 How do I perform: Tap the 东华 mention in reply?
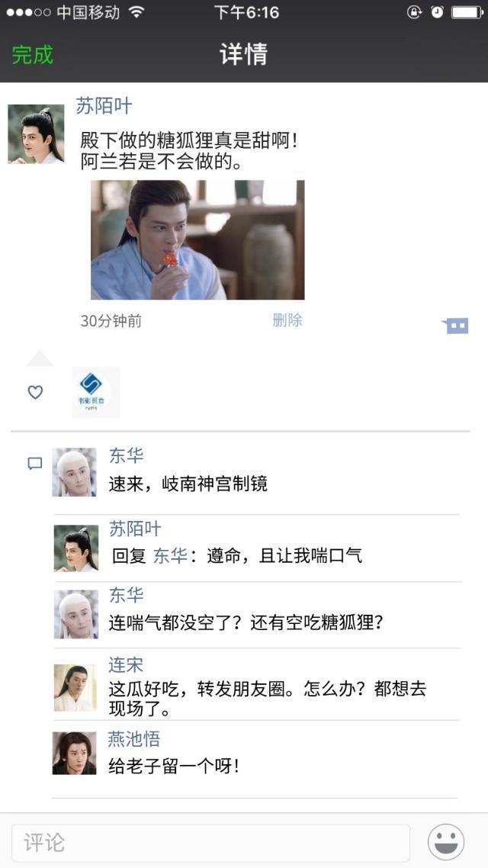[170, 556]
